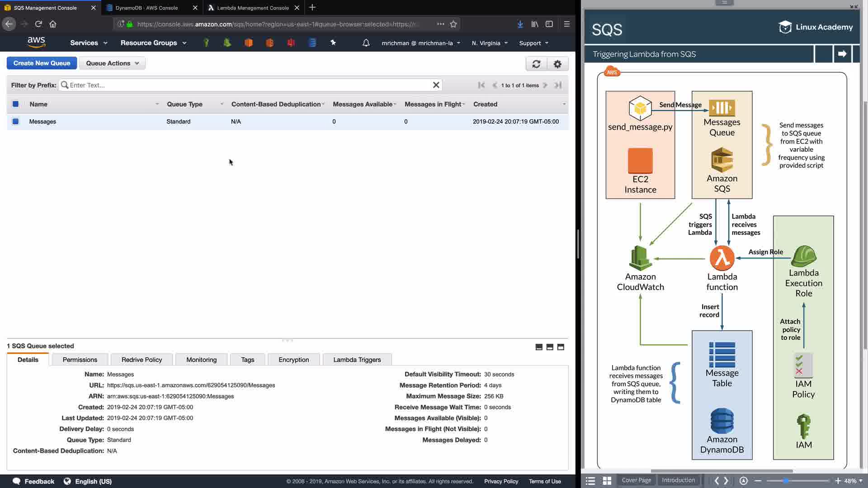The height and width of the screenshot is (488, 868).
Task: Open the Privacy Policy link
Action: pyautogui.click(x=501, y=481)
